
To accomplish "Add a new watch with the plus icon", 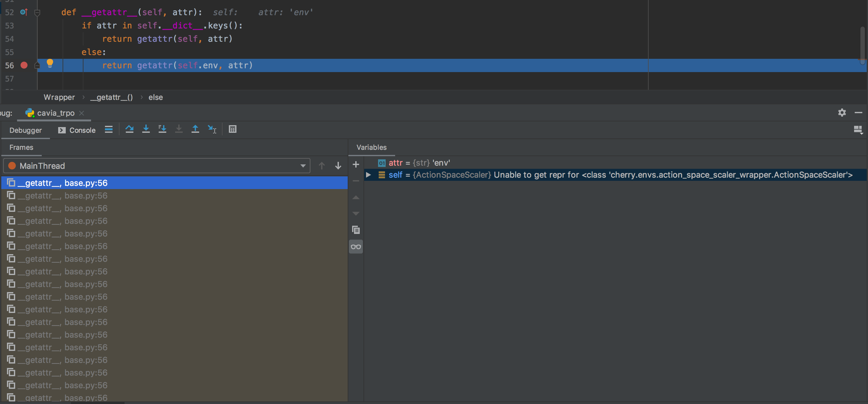I will point(356,164).
